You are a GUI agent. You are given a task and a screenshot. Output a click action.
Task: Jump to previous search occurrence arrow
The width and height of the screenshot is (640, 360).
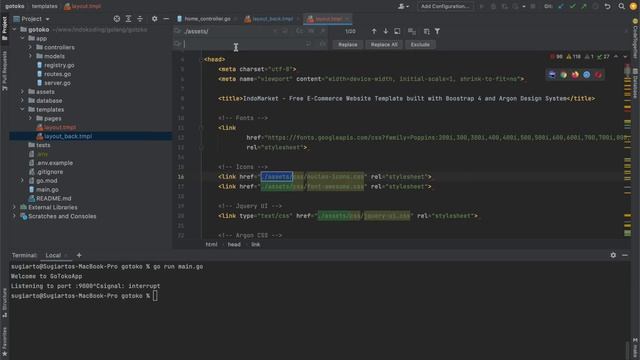pos(374,31)
